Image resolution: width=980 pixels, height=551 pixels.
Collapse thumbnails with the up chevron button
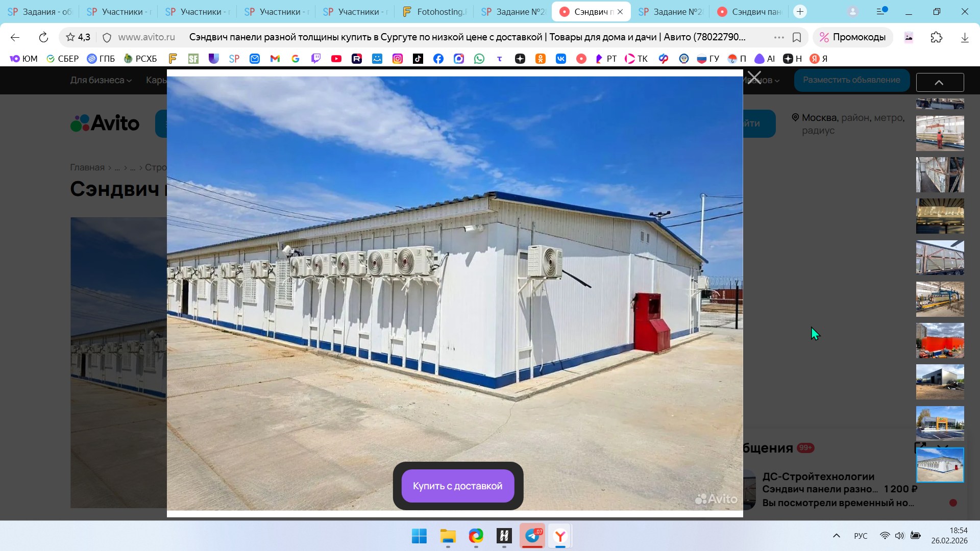tap(939, 82)
